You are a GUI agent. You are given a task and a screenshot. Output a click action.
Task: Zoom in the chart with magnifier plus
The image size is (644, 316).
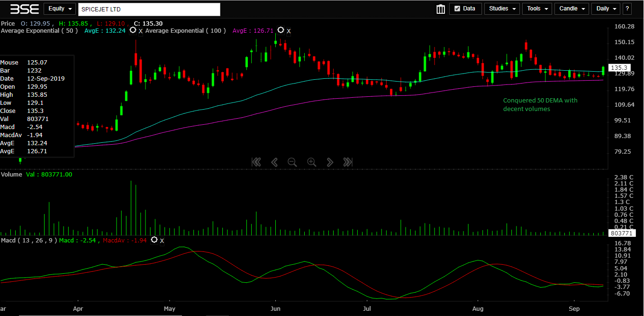pyautogui.click(x=311, y=162)
